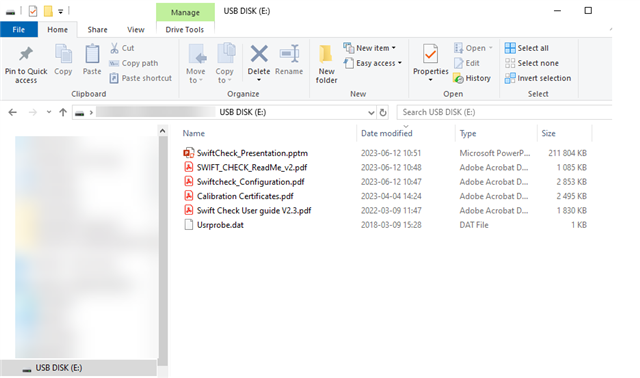Viewport: 640px width, 378px height.
Task: Open the recent locations dropdown arrow
Action: click(x=49, y=112)
